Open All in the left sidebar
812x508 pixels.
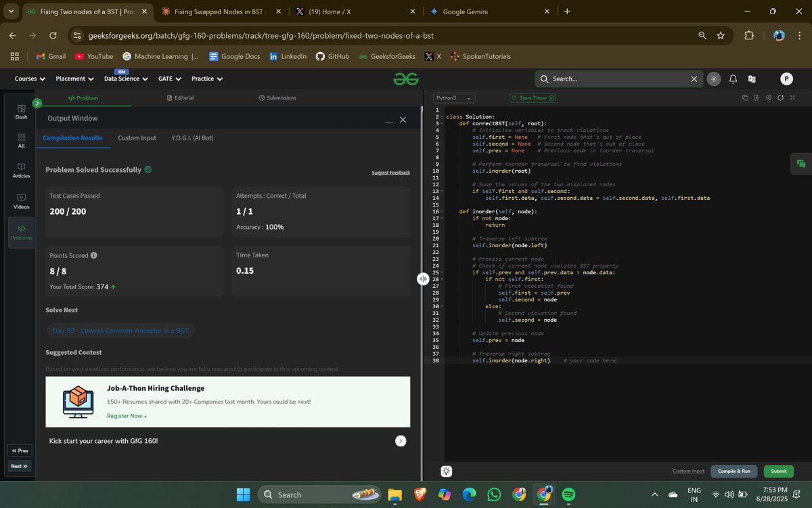click(x=22, y=141)
